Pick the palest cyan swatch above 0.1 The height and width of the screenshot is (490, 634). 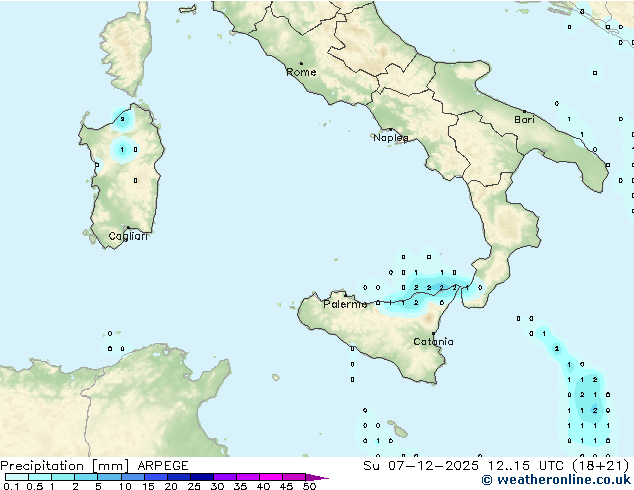pos(17,477)
